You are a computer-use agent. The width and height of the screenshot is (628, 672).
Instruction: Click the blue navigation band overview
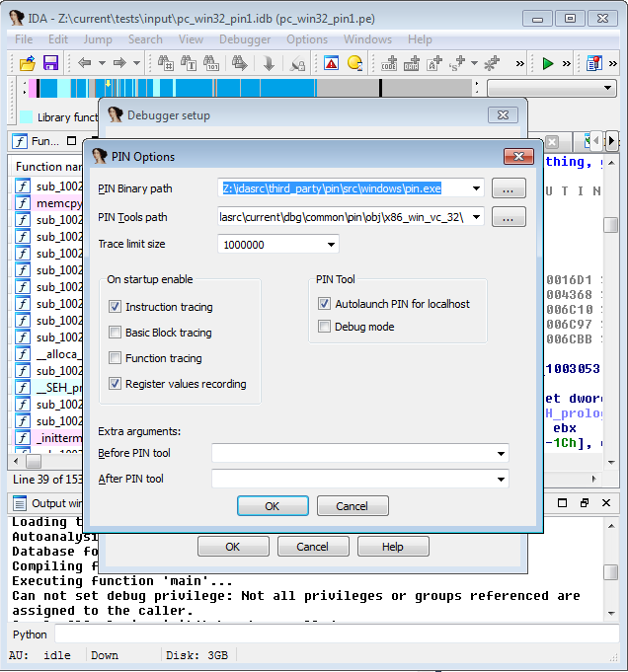coord(252,88)
